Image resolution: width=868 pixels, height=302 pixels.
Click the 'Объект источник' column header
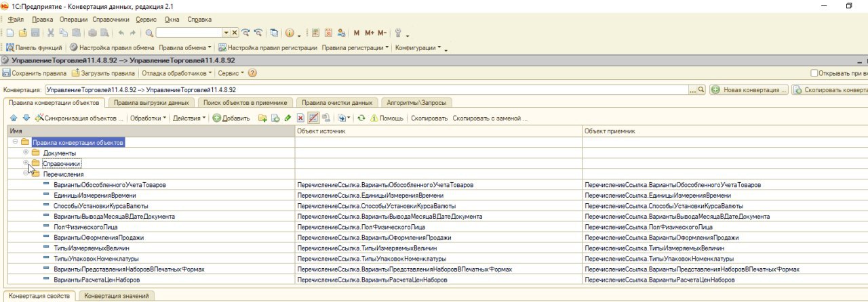click(438, 130)
